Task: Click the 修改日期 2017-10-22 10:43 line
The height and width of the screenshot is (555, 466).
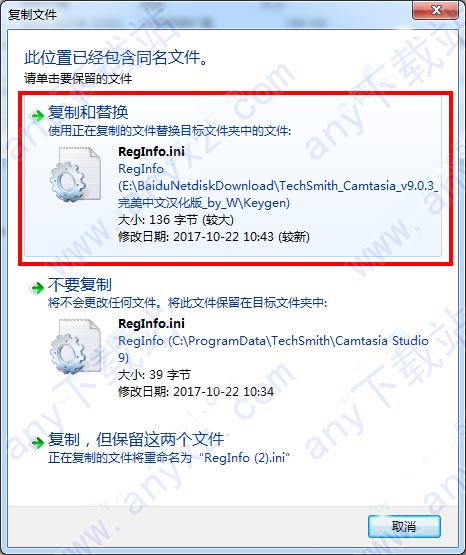Action: 214,237
